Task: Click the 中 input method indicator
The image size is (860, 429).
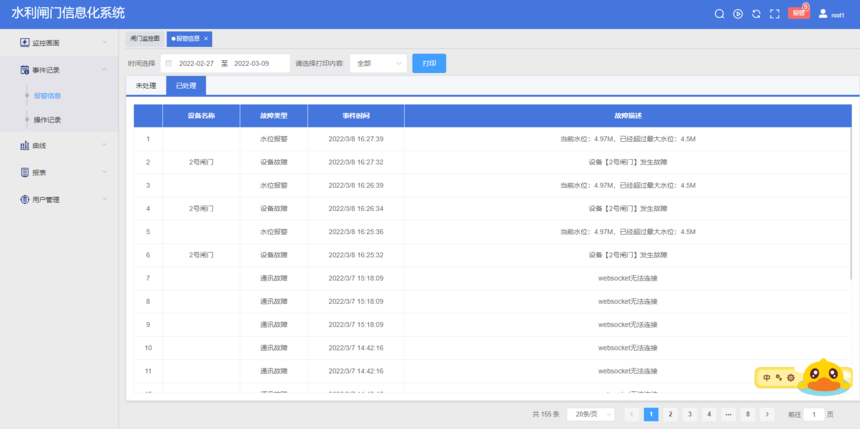Action: point(766,377)
